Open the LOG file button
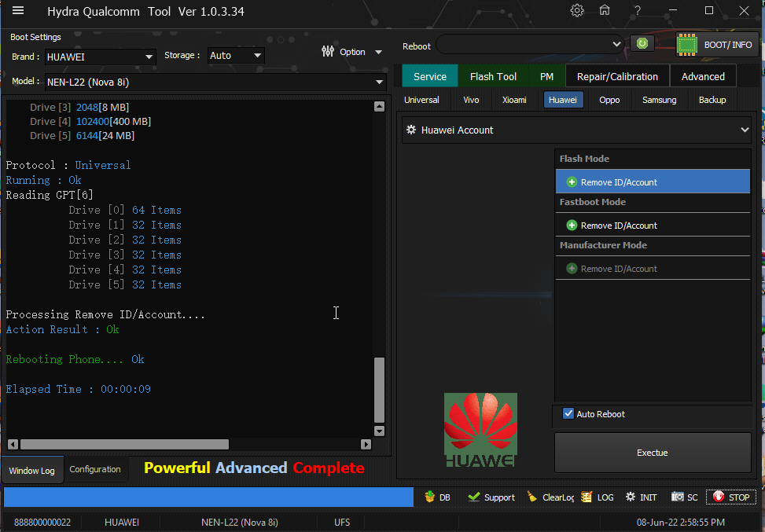 tap(598, 497)
